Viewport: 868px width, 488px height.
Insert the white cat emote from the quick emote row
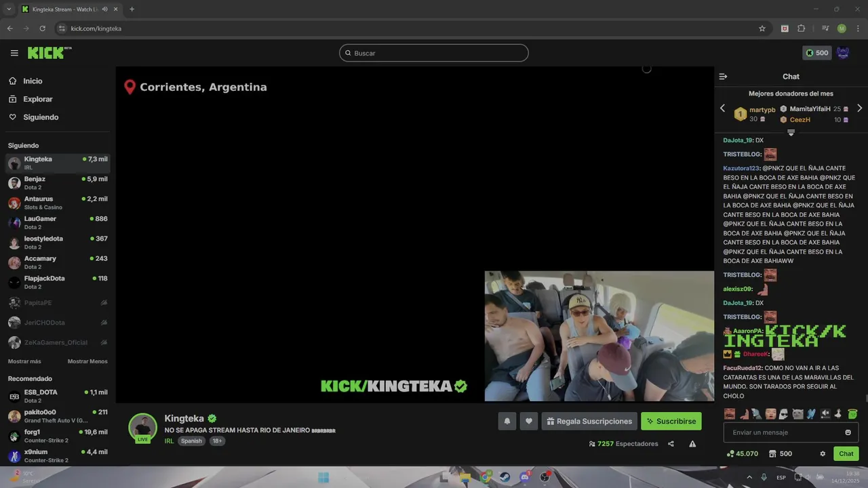(x=797, y=414)
